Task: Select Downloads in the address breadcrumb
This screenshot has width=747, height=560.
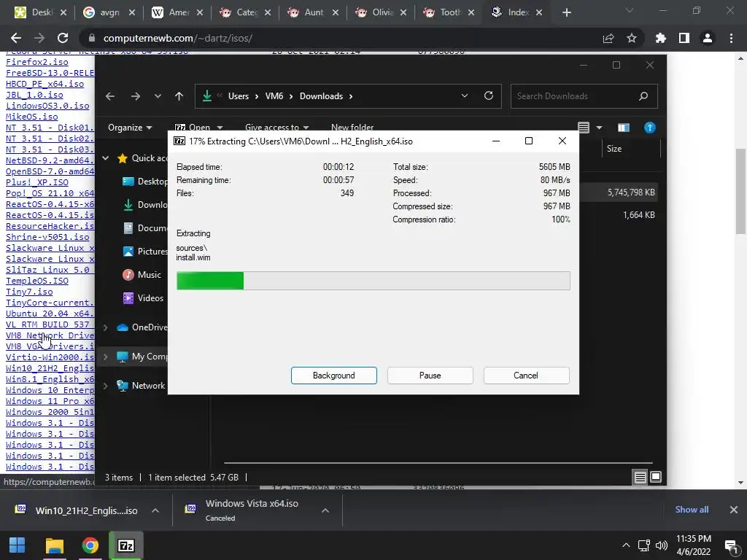Action: pos(321,96)
